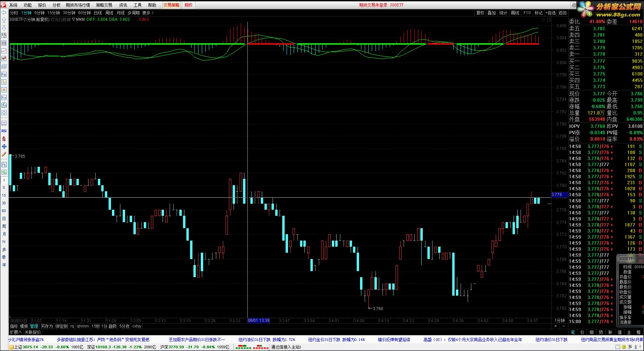This screenshot has width=644, height=351.
Task: Open the 1分钟 period selector at bottom-right
Action: [560, 320]
